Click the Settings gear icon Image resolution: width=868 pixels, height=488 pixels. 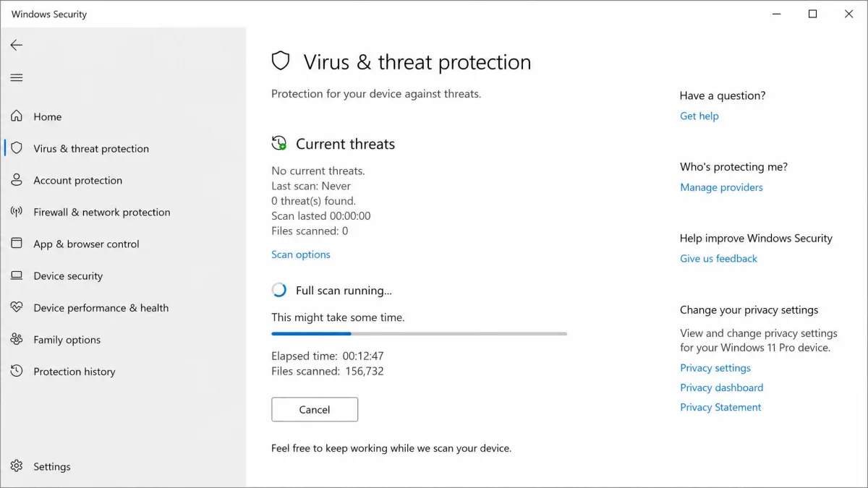17,466
